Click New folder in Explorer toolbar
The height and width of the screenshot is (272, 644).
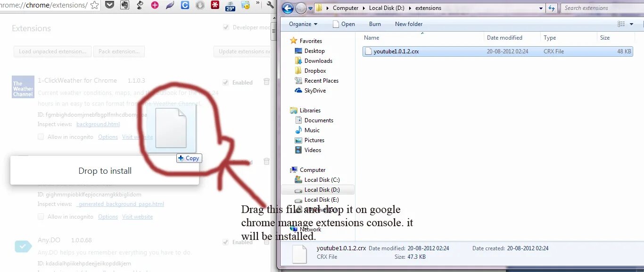coord(409,24)
